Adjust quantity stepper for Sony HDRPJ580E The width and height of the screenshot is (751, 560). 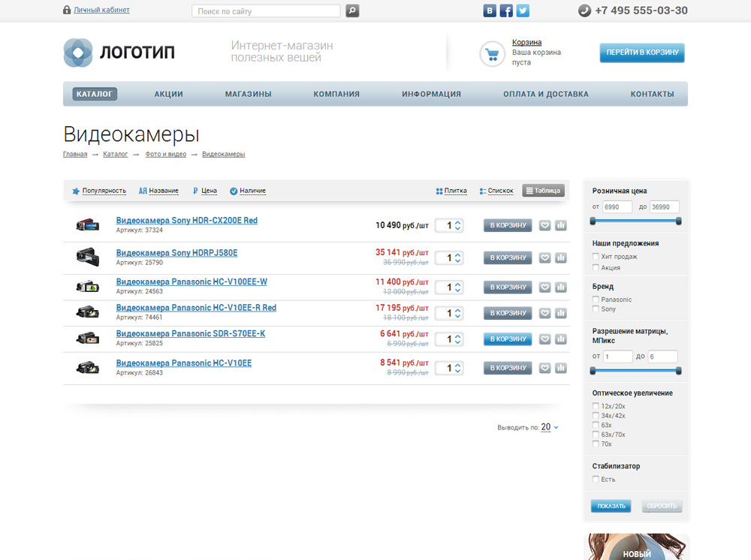tap(457, 257)
